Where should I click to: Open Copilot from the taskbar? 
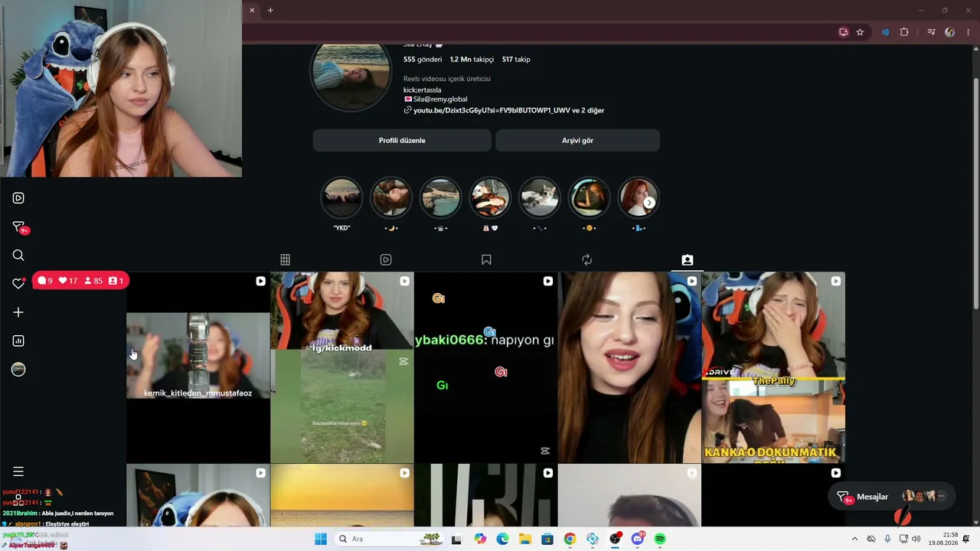pyautogui.click(x=480, y=539)
